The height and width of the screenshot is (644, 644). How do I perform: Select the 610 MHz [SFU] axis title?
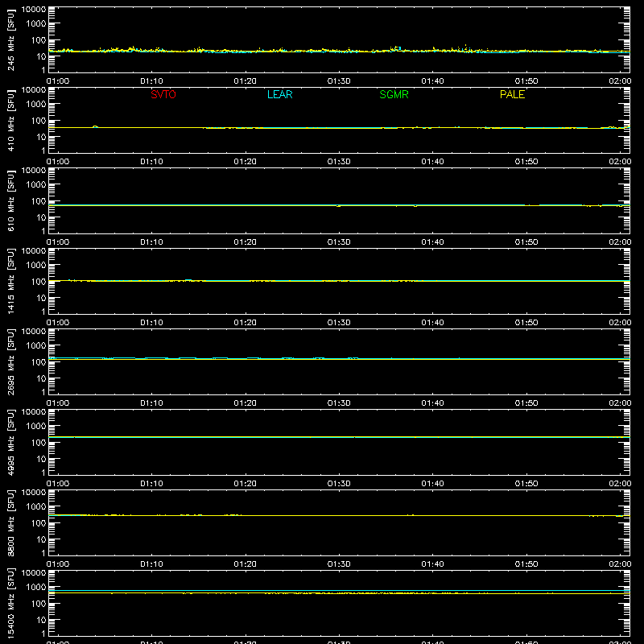pos(10,200)
